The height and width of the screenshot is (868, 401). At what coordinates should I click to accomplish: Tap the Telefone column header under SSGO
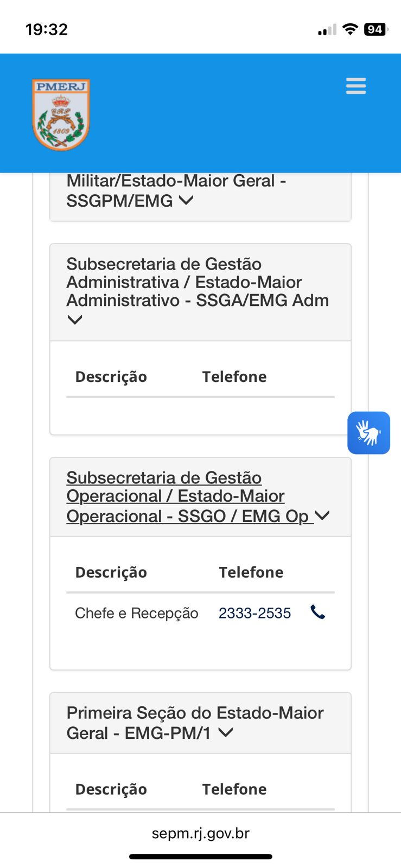point(251,572)
